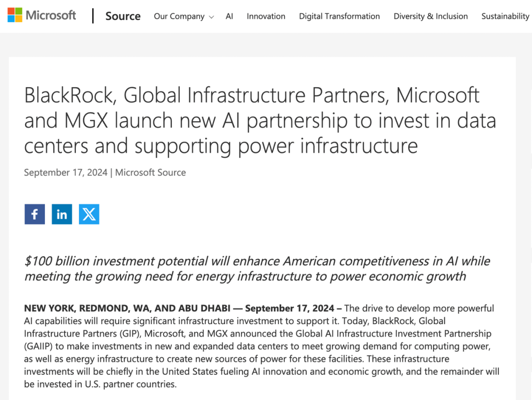Image resolution: width=532 pixels, height=400 pixels.
Task: Click the Microsoft wordmark text
Action: tap(51, 15)
